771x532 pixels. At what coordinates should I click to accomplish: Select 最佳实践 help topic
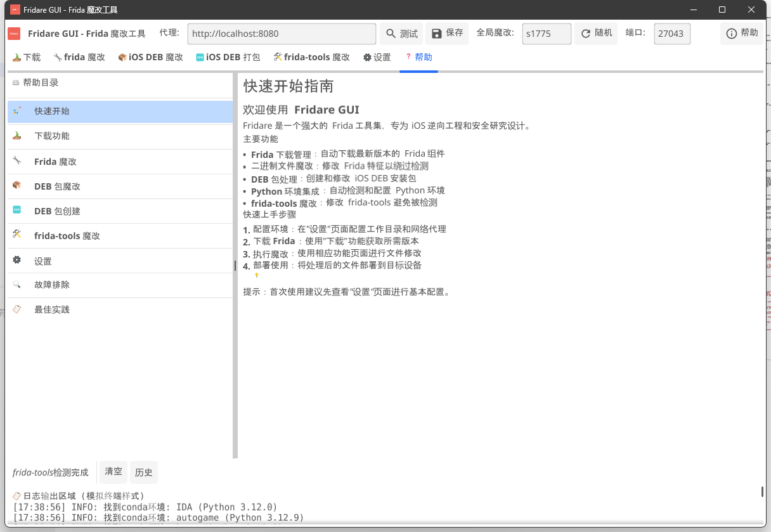pos(120,309)
